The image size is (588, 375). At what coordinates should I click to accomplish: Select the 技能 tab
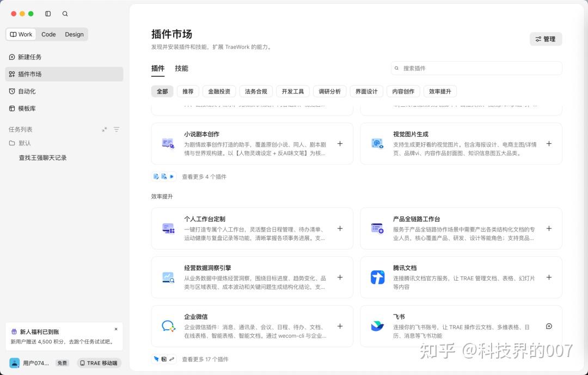181,68
